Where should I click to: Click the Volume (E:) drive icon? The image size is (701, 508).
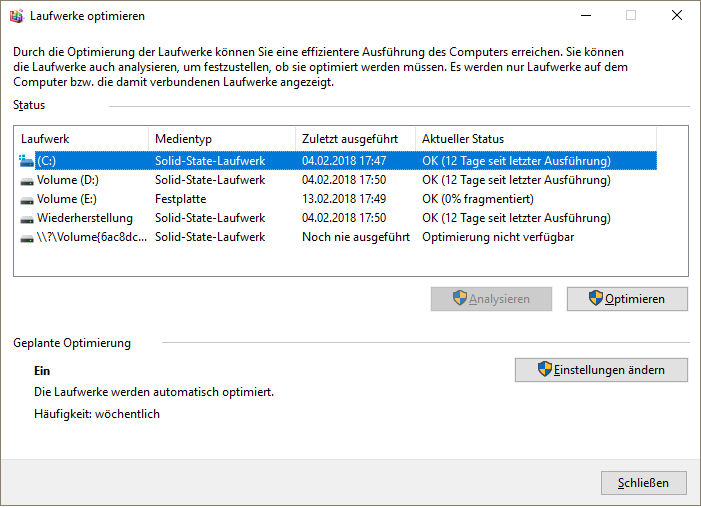pos(27,200)
